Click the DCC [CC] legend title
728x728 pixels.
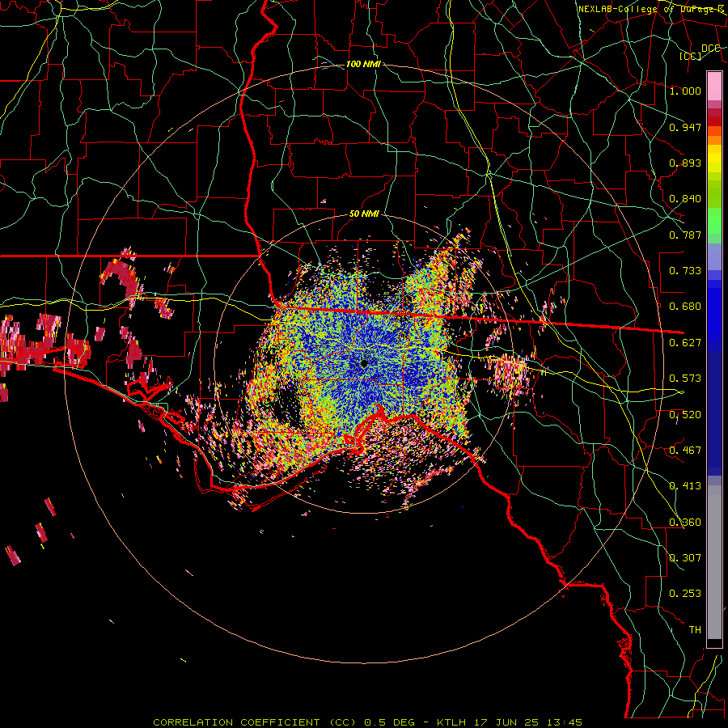(700, 52)
